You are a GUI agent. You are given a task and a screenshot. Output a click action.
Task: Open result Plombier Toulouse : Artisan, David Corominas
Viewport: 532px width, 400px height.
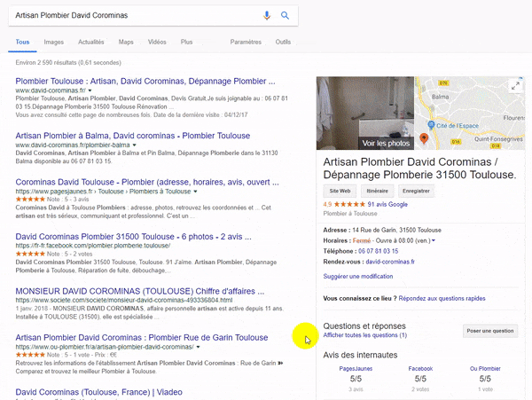point(145,81)
